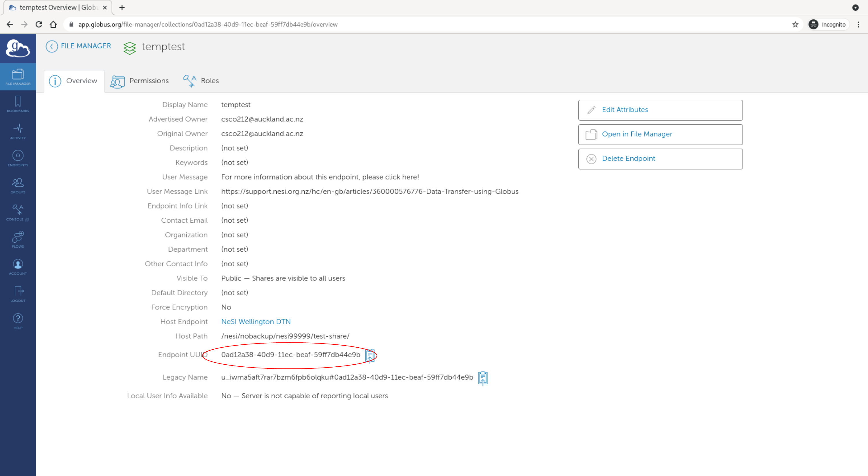Open Help from the sidebar
Screen dimensions: 868x476
[18, 321]
